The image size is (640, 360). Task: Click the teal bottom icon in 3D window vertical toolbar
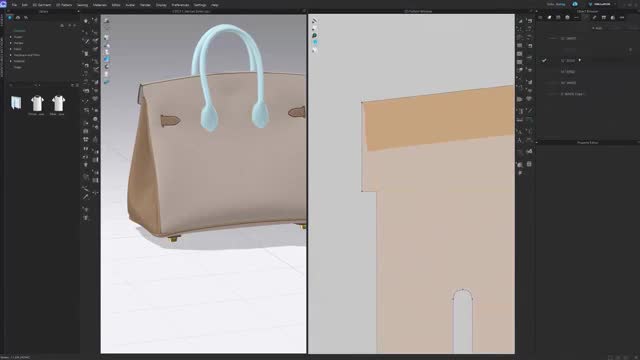click(107, 82)
